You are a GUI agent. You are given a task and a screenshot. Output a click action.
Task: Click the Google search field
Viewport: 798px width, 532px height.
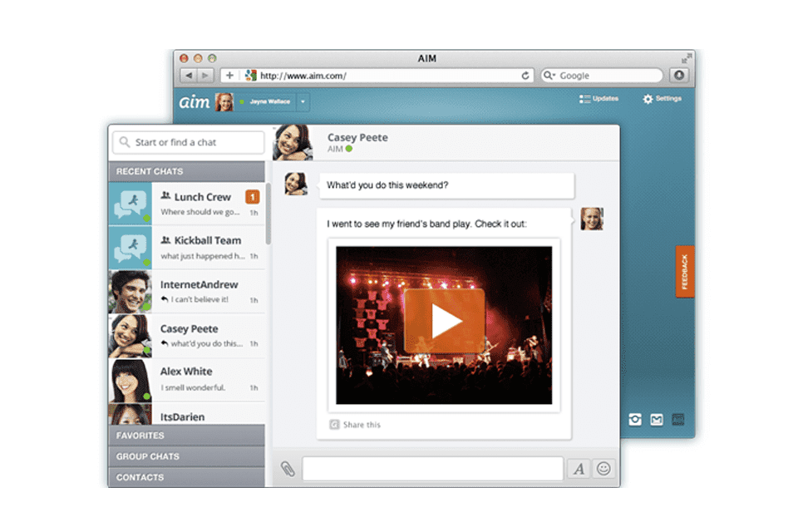pyautogui.click(x=602, y=76)
